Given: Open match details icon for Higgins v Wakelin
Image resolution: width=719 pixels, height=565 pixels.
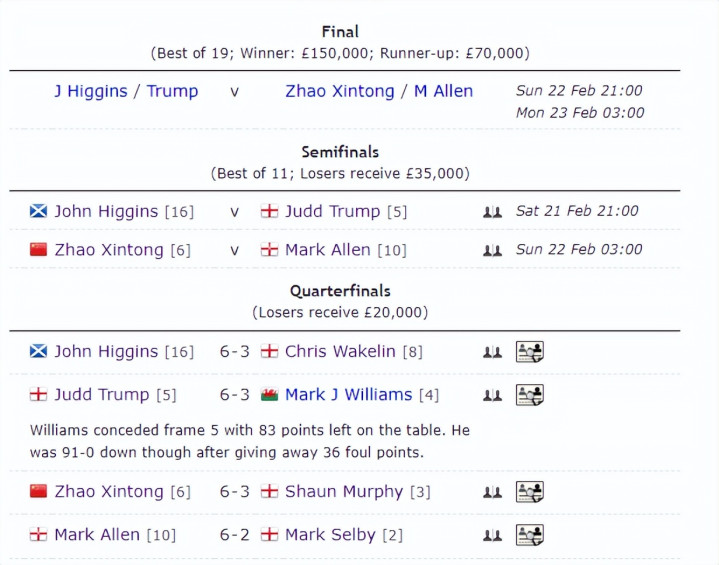Looking at the screenshot, I should click(529, 352).
